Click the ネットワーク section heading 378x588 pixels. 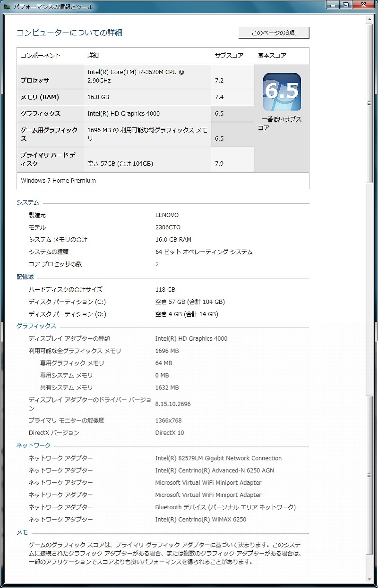point(34,445)
